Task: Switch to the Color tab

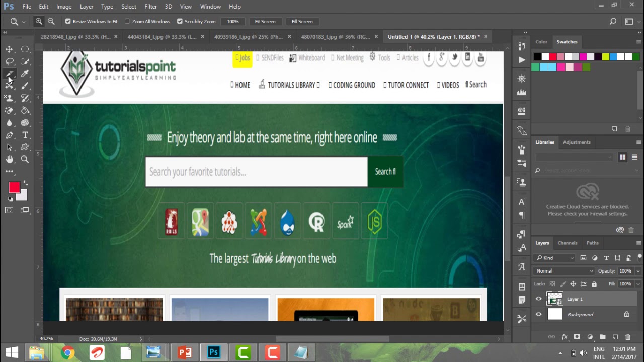Action: click(541, 42)
